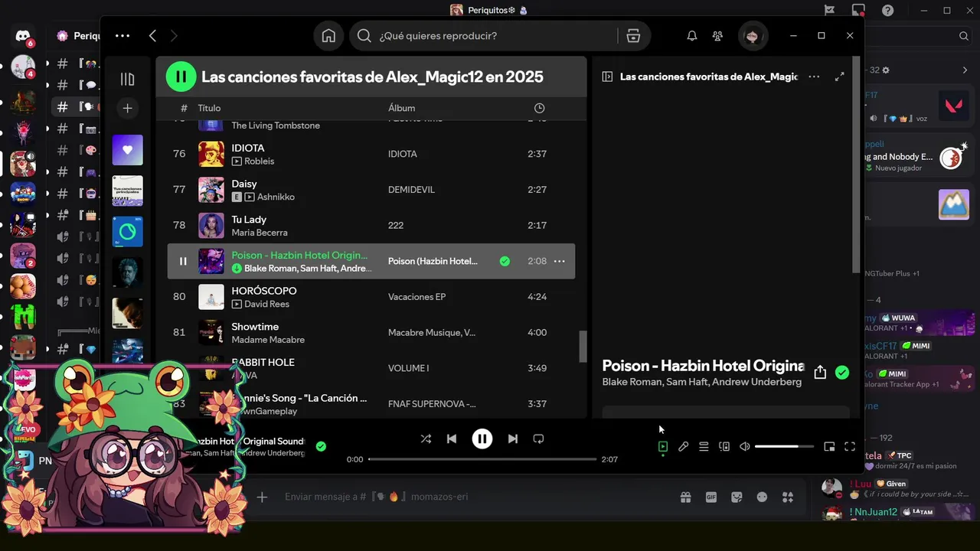Open artist Ashnikko link
980x551 pixels.
pos(276,197)
